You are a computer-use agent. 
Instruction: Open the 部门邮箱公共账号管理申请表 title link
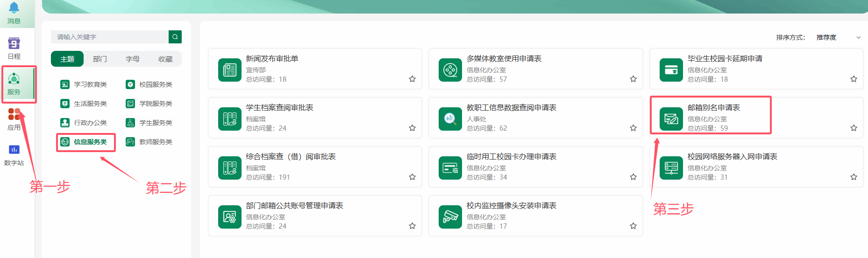coord(295,206)
